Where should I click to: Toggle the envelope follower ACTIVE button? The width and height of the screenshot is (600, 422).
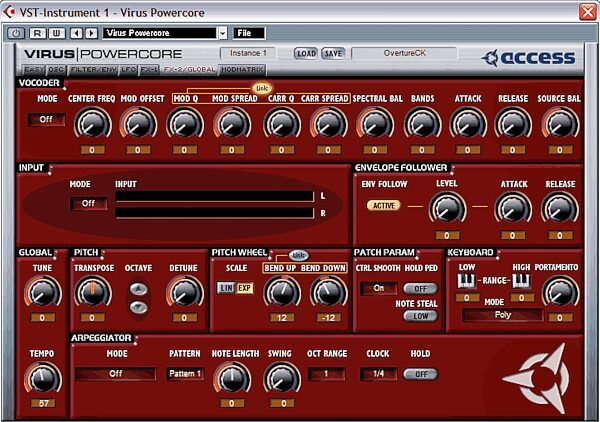tap(384, 206)
